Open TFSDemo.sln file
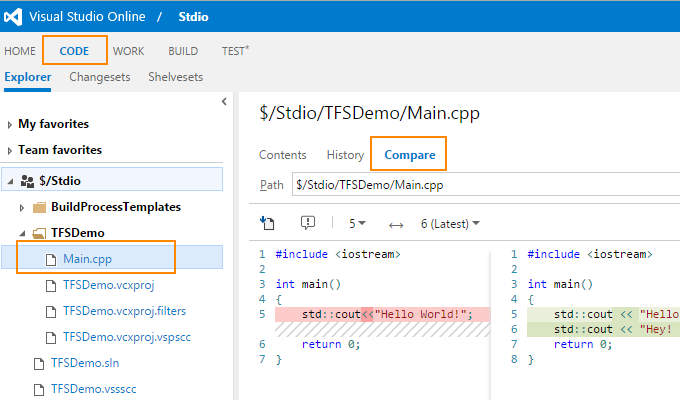The height and width of the screenshot is (400, 680). (x=85, y=363)
